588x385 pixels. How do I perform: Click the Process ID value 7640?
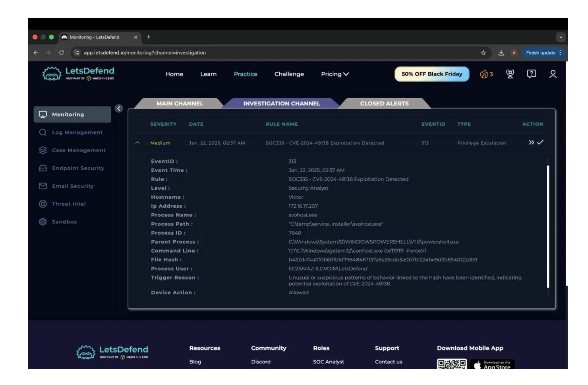(295, 233)
